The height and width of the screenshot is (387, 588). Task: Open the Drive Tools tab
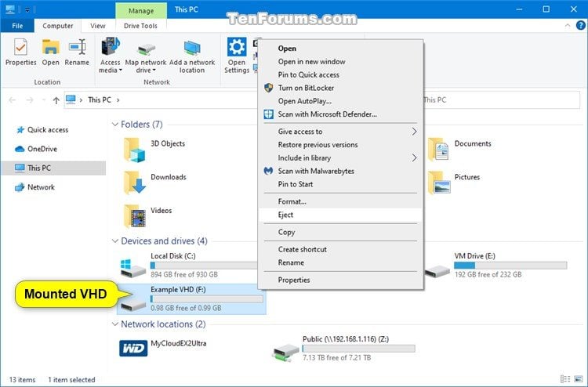140,26
